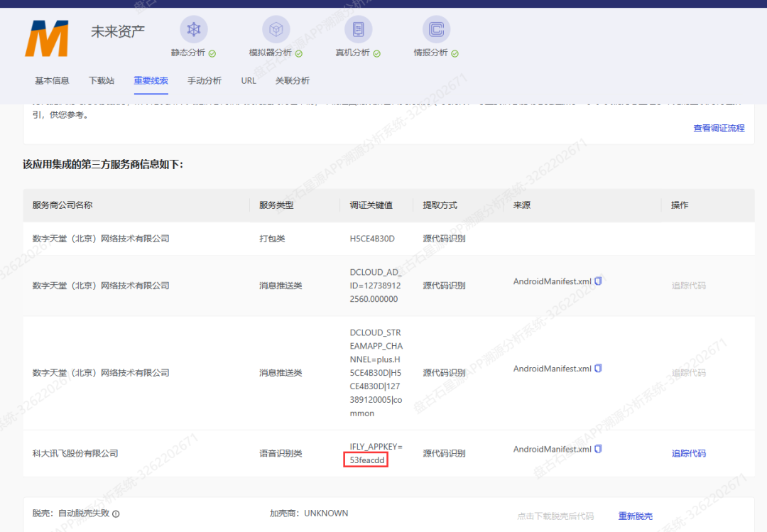Click 点击下载脱壳后代码 link
Viewport: 767px width, 532px height.
[x=555, y=516]
